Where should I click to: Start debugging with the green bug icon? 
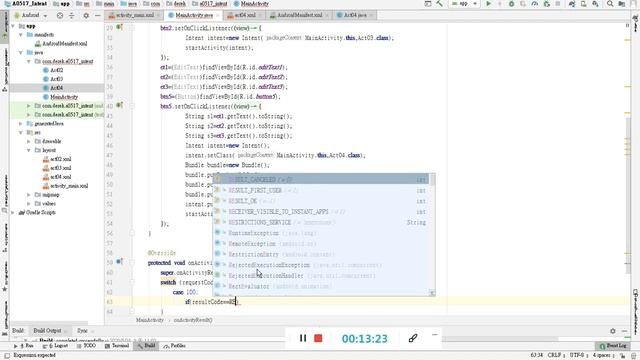[x=511, y=4]
